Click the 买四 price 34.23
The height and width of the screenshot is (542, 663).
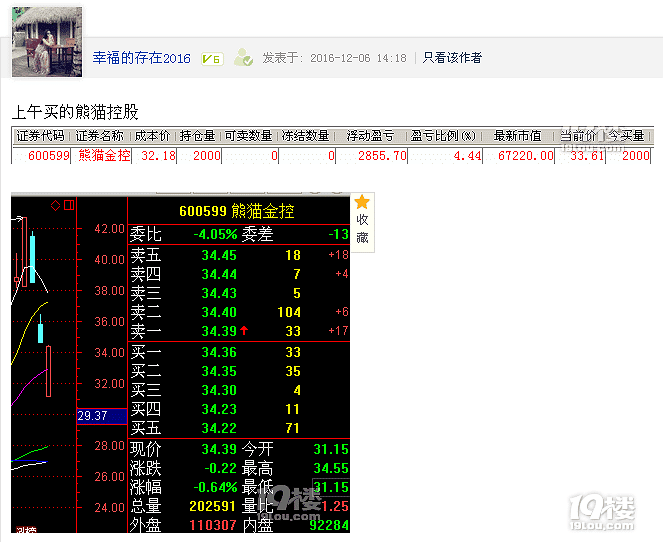tap(219, 409)
